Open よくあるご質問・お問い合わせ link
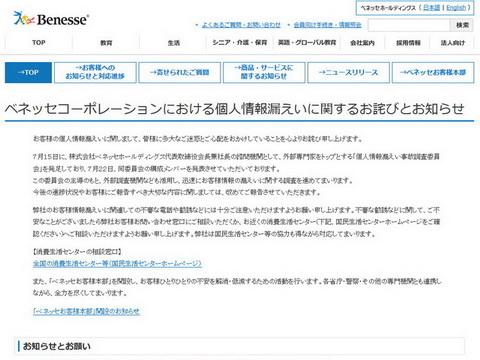Screen dimensions: 480x360 click(x=241, y=25)
